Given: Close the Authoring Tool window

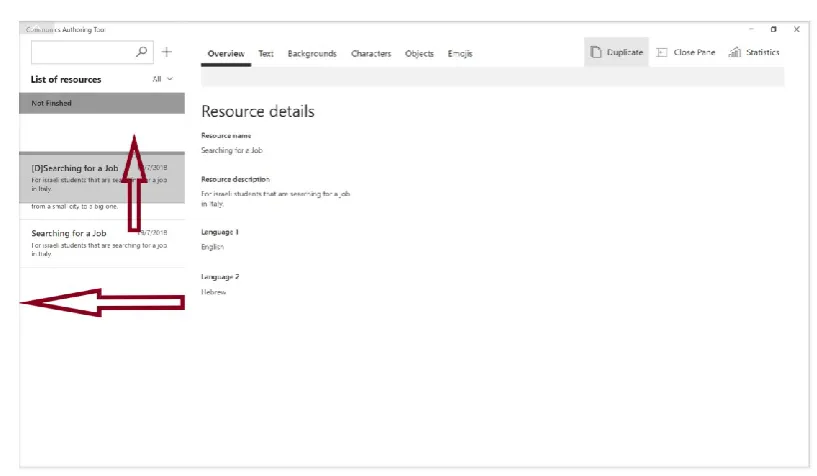Looking at the screenshot, I should tap(797, 29).
